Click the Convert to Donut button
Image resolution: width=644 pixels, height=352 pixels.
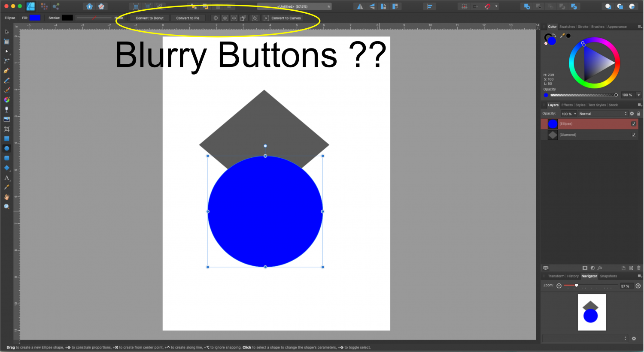coord(149,18)
